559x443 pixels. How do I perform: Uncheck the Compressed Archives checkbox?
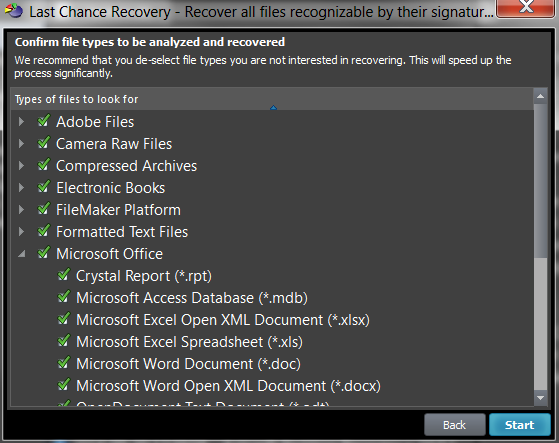pos(44,165)
